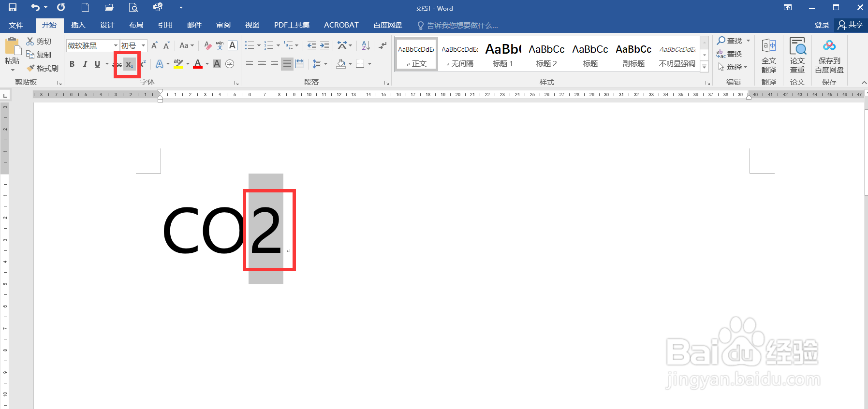The width and height of the screenshot is (868, 409).
Task: Cut selection with 剪切
Action: click(39, 42)
